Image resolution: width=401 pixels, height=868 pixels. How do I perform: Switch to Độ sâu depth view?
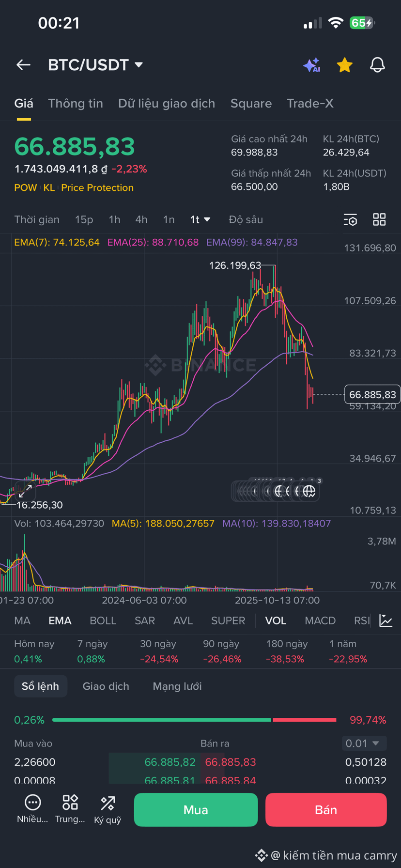[246, 219]
